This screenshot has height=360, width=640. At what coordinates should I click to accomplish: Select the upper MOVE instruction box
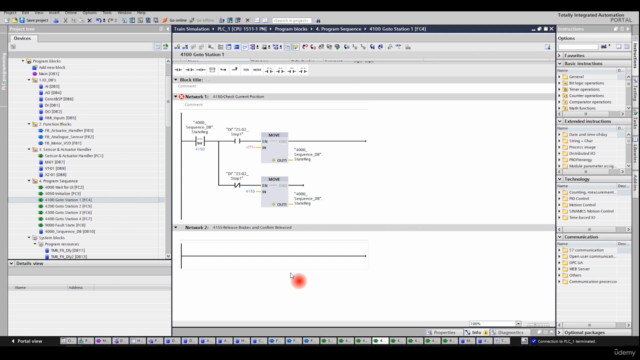pos(274,148)
